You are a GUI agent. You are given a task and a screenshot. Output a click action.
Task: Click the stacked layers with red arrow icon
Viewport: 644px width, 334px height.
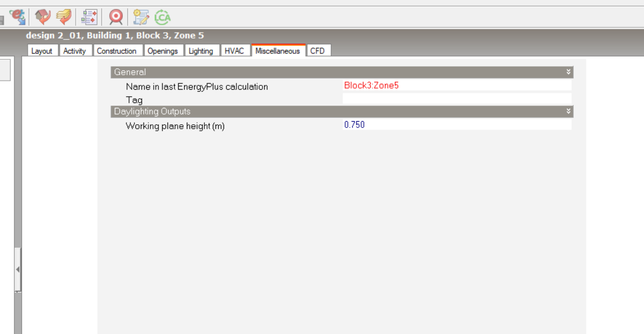coord(64,17)
